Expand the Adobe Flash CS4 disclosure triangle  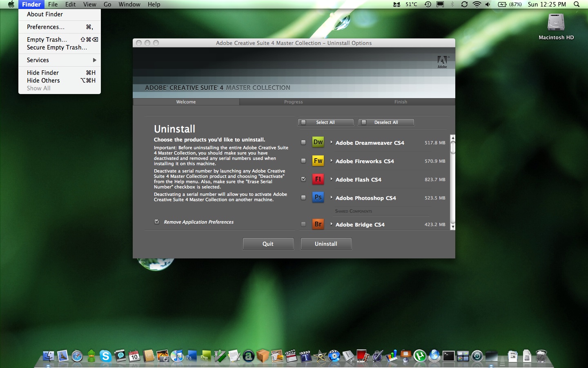pyautogui.click(x=331, y=179)
